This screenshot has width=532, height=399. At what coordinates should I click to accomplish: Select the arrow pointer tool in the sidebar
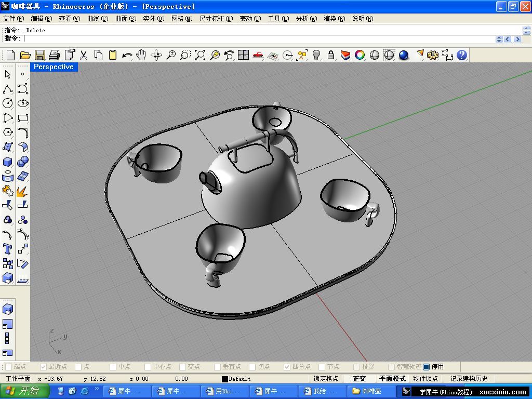(8, 74)
